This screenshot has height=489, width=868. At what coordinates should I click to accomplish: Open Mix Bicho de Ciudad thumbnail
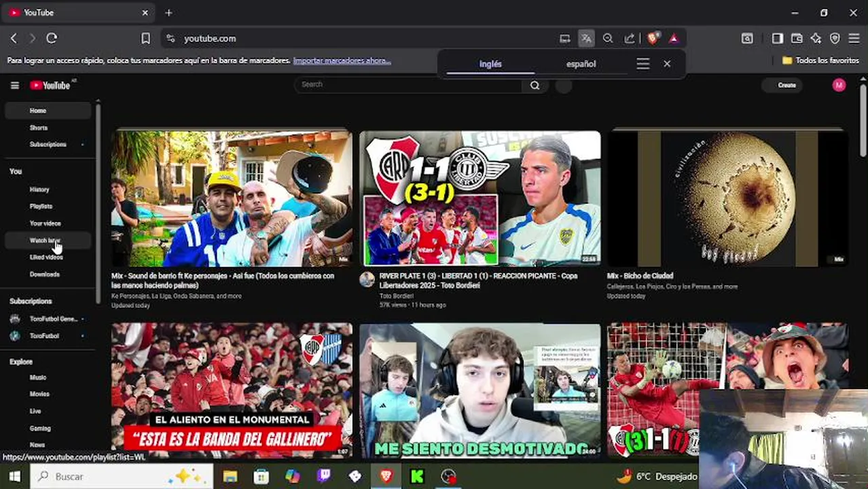(x=727, y=198)
